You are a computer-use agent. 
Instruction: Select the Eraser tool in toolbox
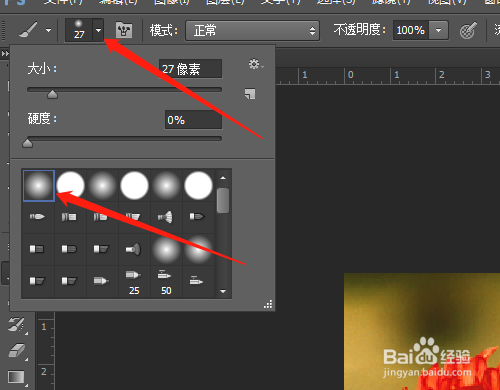[x=17, y=351]
